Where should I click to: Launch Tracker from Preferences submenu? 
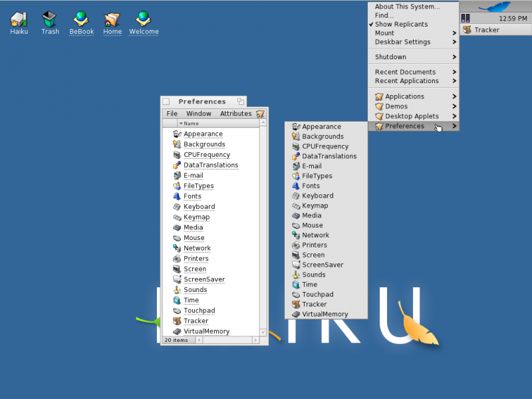click(x=326, y=304)
